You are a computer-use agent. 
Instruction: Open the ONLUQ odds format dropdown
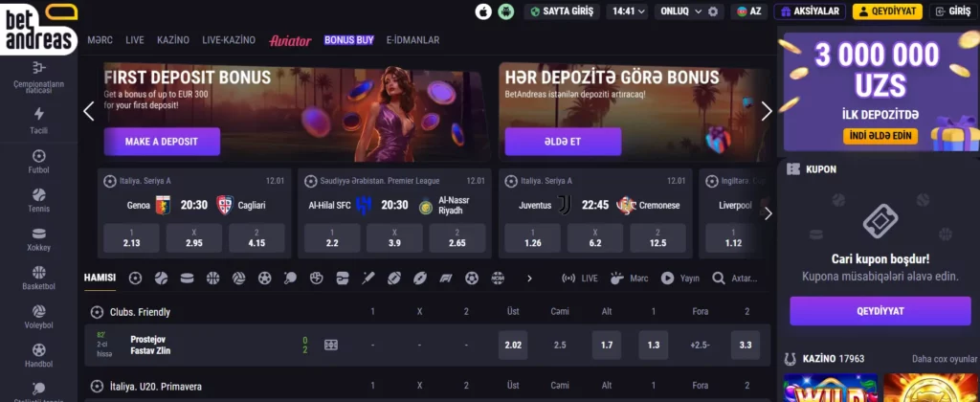pos(681,11)
